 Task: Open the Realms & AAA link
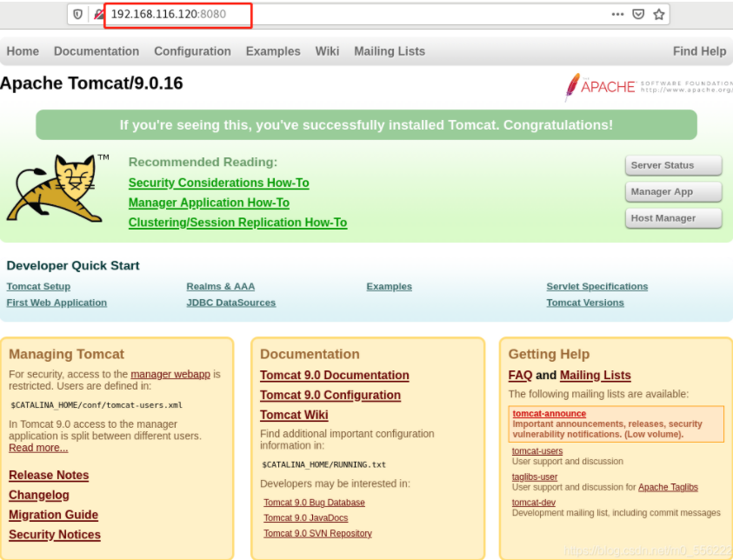coord(221,286)
